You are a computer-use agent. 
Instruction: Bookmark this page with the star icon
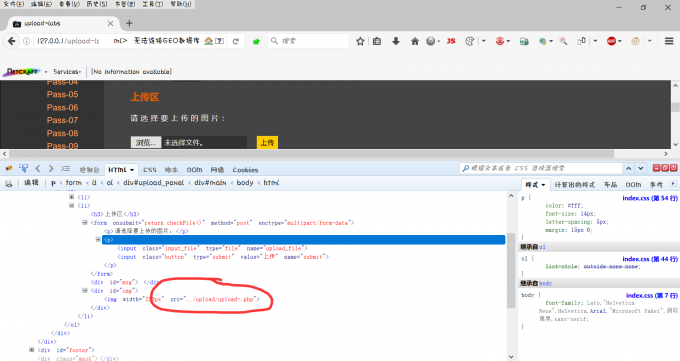360,41
